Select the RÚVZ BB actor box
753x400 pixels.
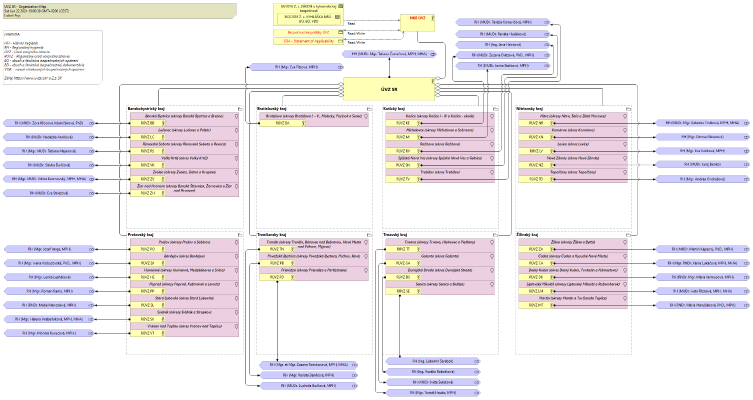pyautogui.click(x=147, y=123)
